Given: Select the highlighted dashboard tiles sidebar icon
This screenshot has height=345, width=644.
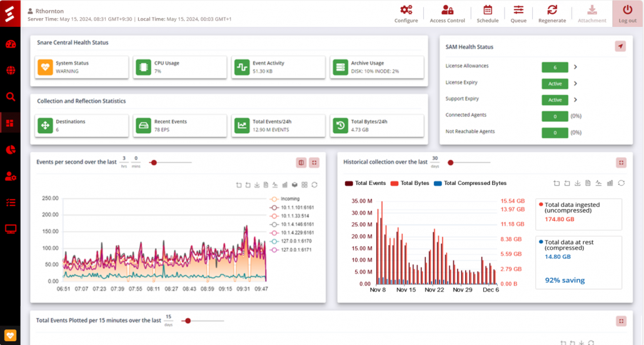Looking at the screenshot, I should pos(10,122).
